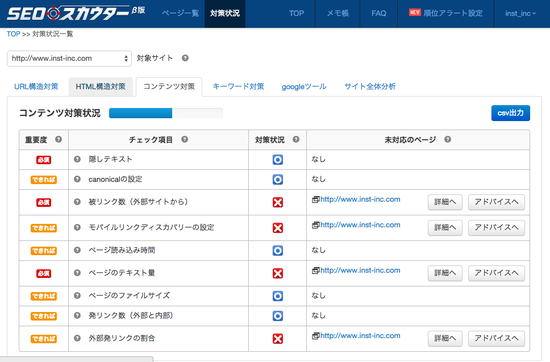This screenshot has height=362, width=550.
Task: Open help icon for ページのテキスト量 row
Action: 77,273
